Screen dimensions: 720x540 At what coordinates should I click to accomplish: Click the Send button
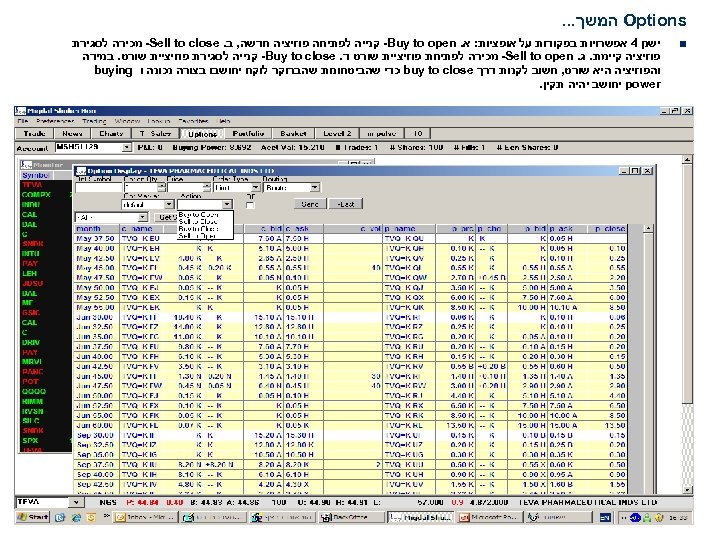(x=310, y=204)
